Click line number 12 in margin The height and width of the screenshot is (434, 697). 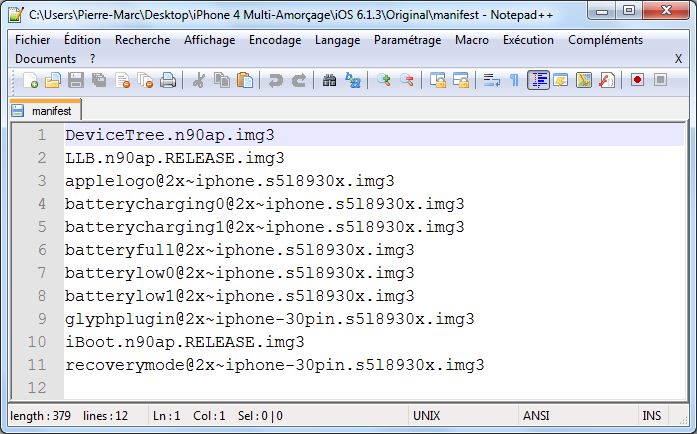point(37,388)
